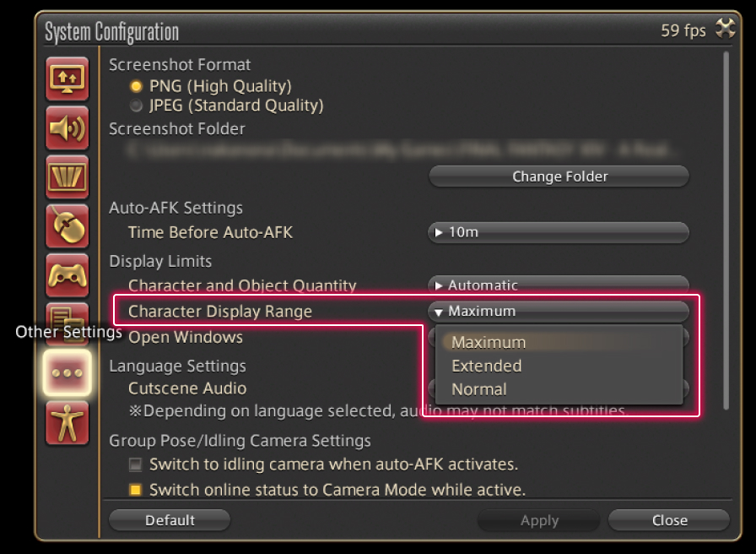The image size is (756, 554).
Task: Open Character and Object Quantity dropdown
Action: pos(559,285)
